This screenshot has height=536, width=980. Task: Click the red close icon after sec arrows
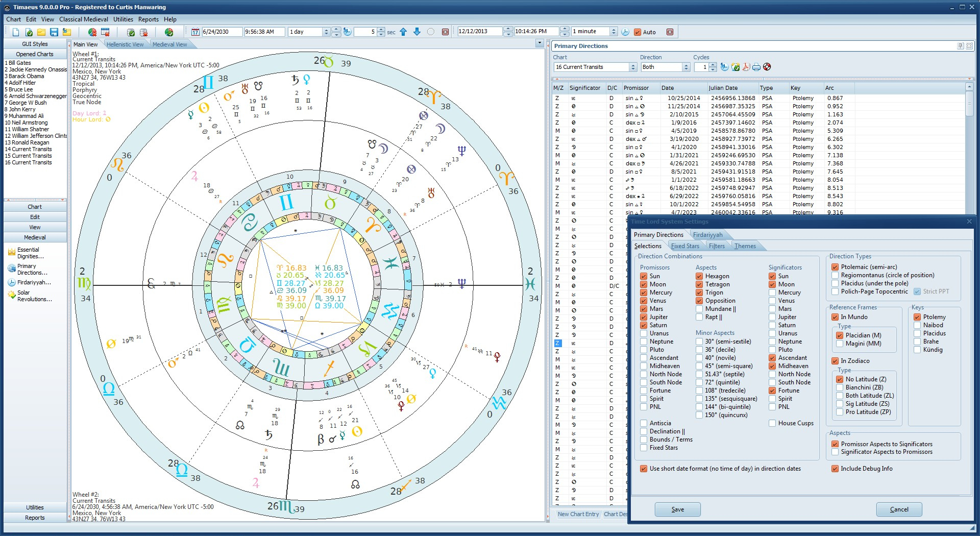445,32
